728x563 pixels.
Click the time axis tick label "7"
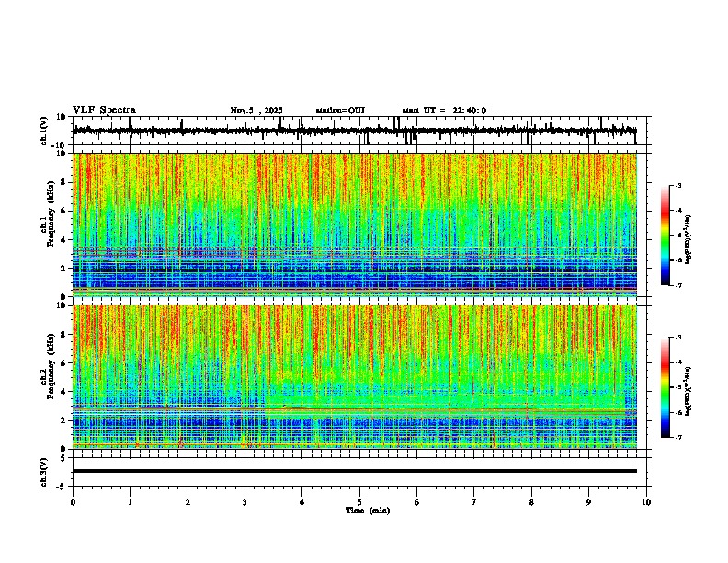[474, 502]
